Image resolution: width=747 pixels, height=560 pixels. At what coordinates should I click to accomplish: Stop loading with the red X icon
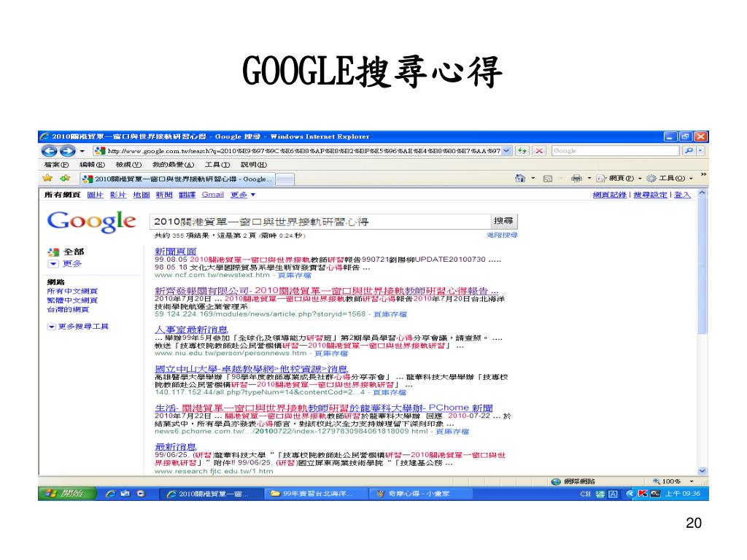click(x=539, y=151)
